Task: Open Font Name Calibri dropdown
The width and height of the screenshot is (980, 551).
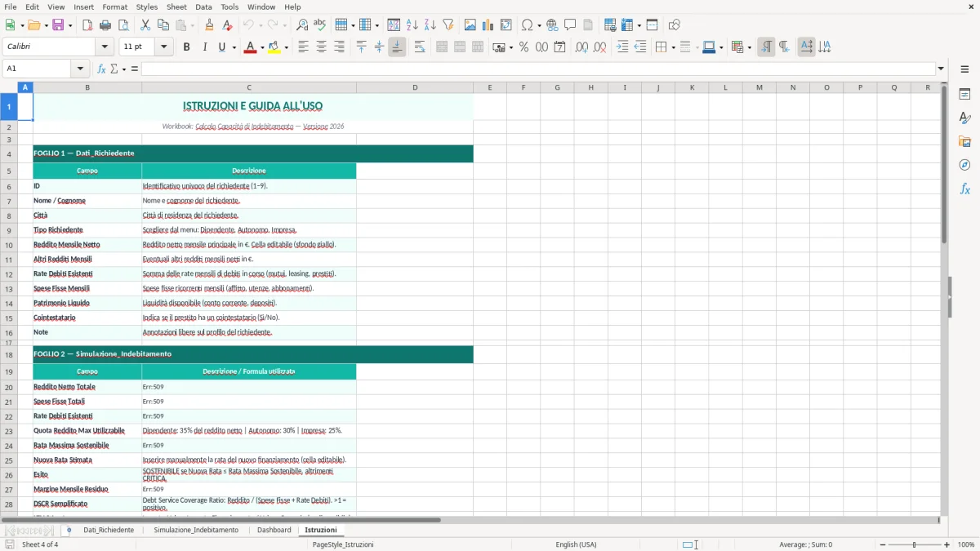Action: coord(105,47)
